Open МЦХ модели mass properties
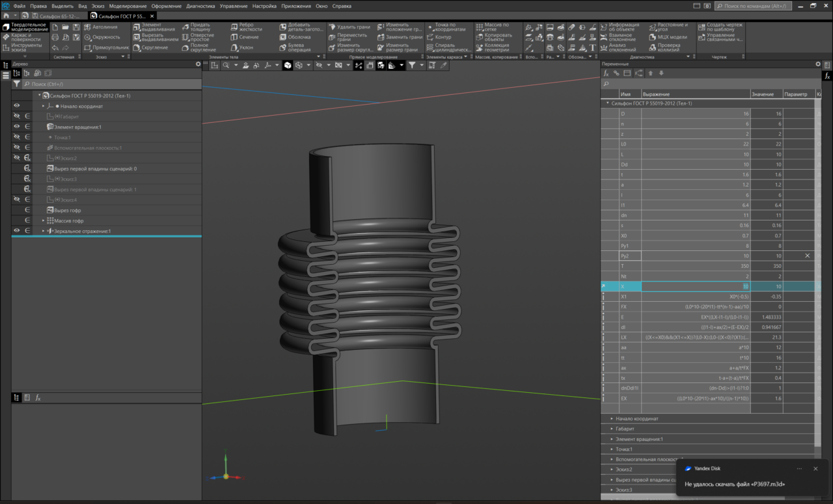This screenshot has width=833, height=504. pyautogui.click(x=667, y=37)
